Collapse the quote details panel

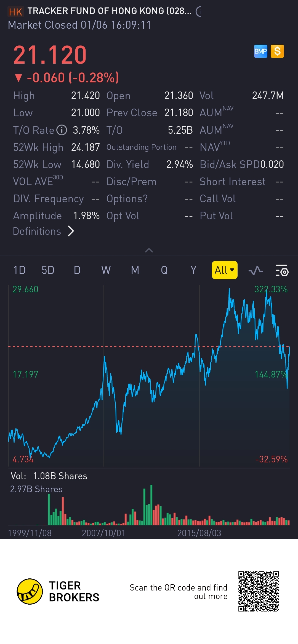149,250
